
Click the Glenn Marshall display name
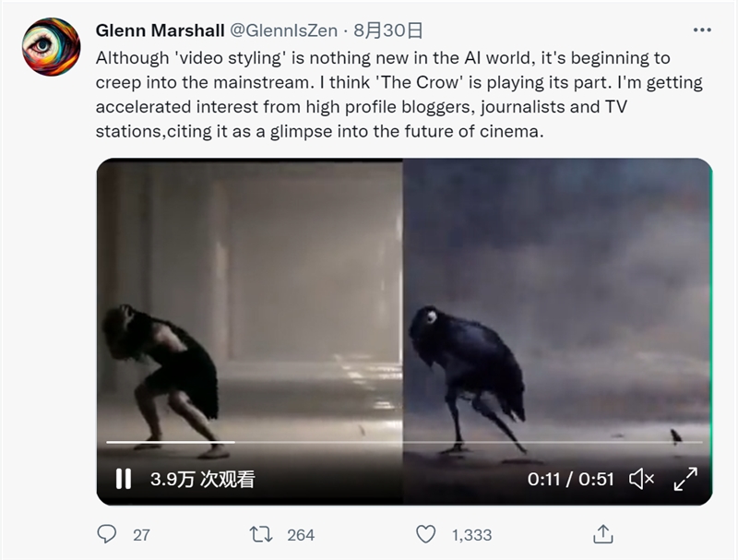pyautogui.click(x=157, y=30)
